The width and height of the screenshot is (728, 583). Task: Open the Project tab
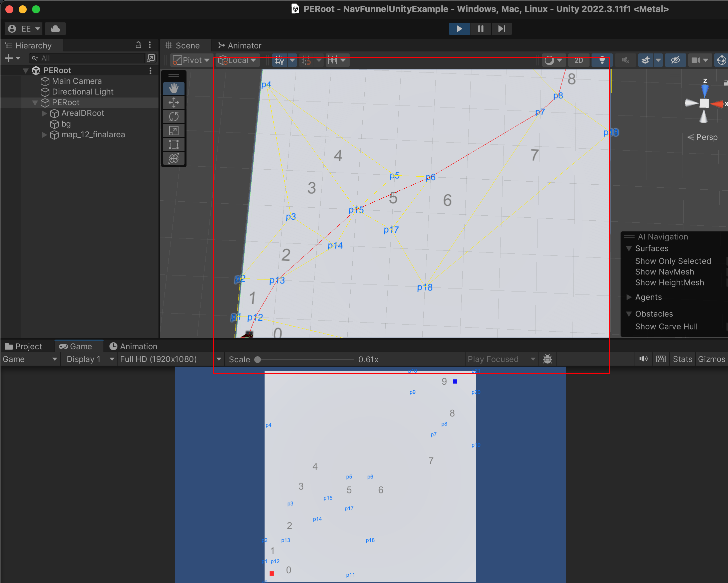(23, 346)
